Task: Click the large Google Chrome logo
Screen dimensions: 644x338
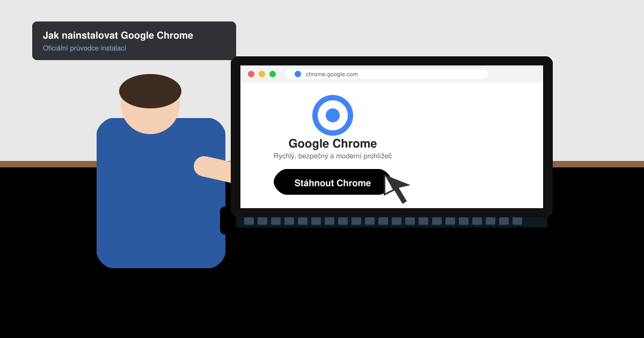Action: click(333, 115)
